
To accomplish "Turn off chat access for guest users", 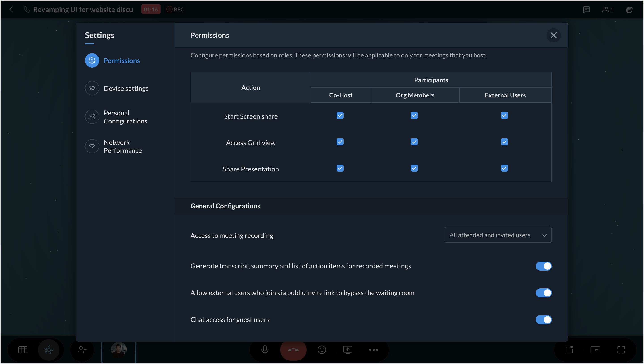I will [544, 320].
